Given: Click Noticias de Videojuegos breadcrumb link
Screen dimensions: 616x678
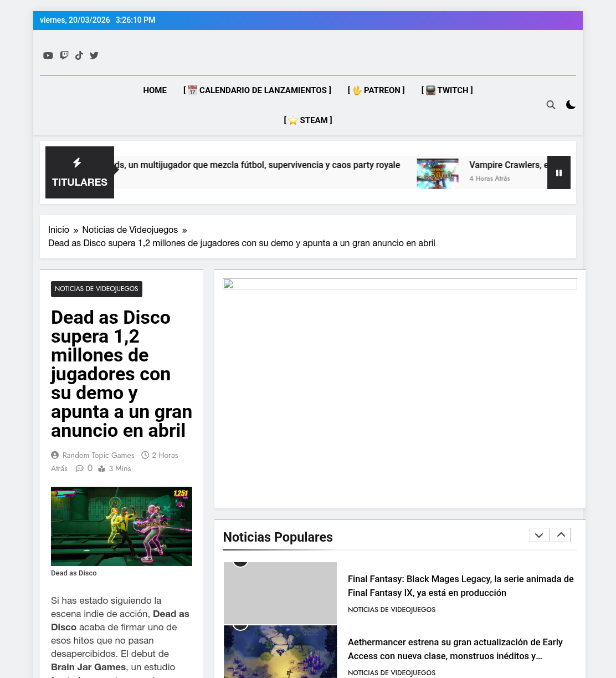Looking at the screenshot, I should 130,230.
